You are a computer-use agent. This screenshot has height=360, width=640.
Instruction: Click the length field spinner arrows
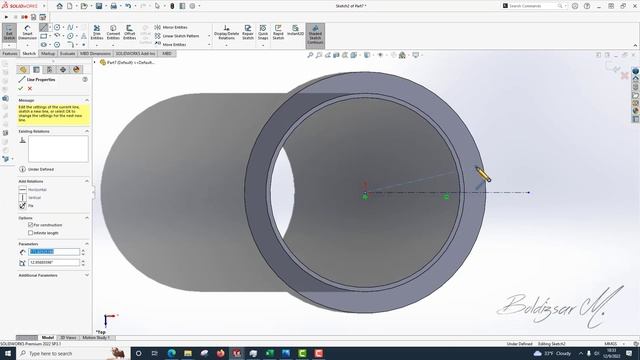coord(83,252)
